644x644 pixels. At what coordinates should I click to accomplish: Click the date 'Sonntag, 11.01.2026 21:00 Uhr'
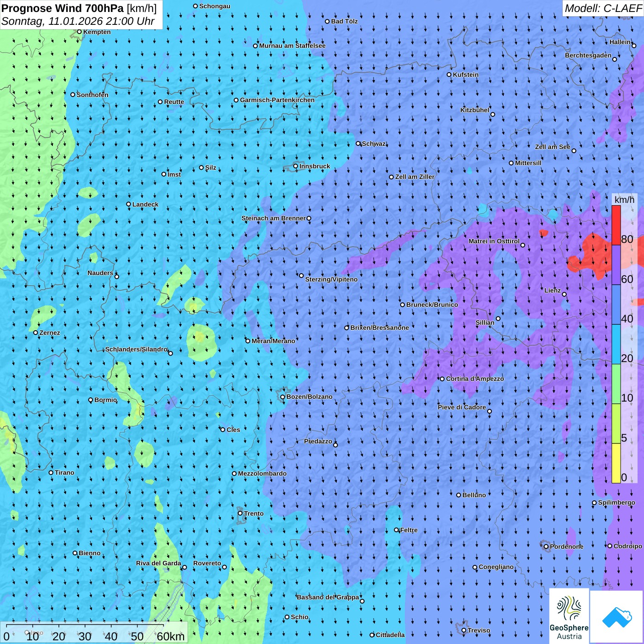[x=78, y=21]
